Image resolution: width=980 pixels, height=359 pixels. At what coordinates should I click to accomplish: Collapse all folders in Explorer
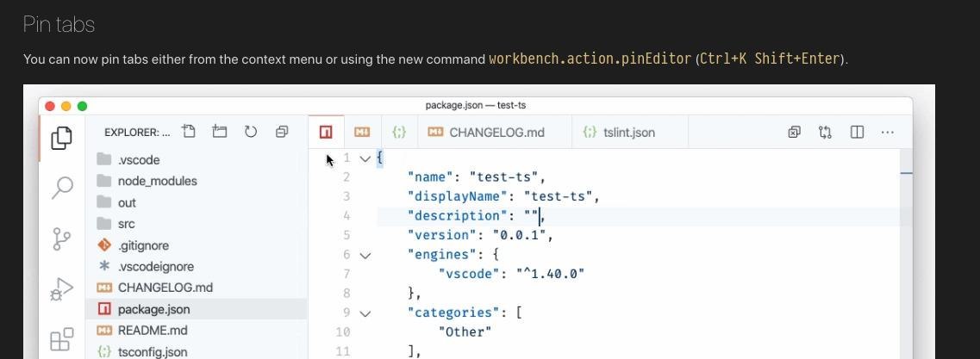tap(282, 132)
